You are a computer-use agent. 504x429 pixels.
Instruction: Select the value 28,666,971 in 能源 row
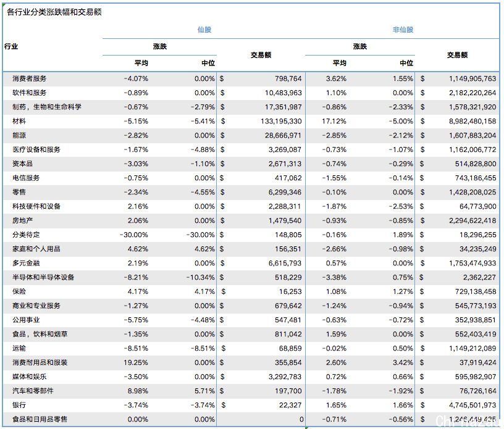[x=283, y=135]
